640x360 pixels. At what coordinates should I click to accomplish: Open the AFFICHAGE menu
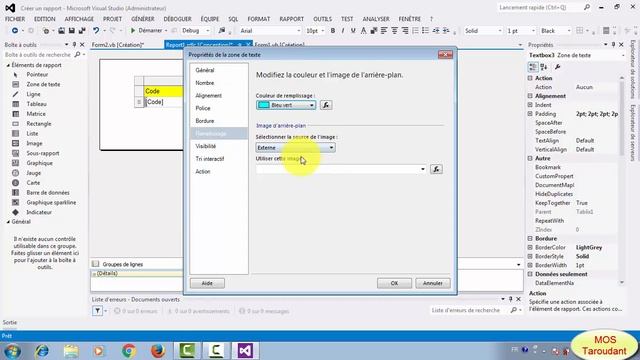click(x=79, y=19)
